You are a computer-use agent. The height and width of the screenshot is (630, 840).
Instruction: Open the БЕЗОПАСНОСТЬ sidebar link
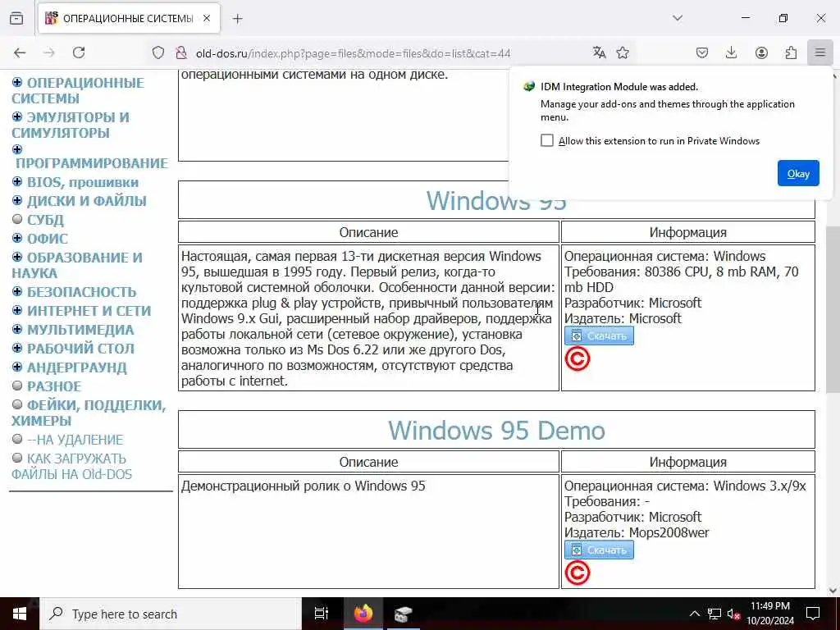point(81,293)
